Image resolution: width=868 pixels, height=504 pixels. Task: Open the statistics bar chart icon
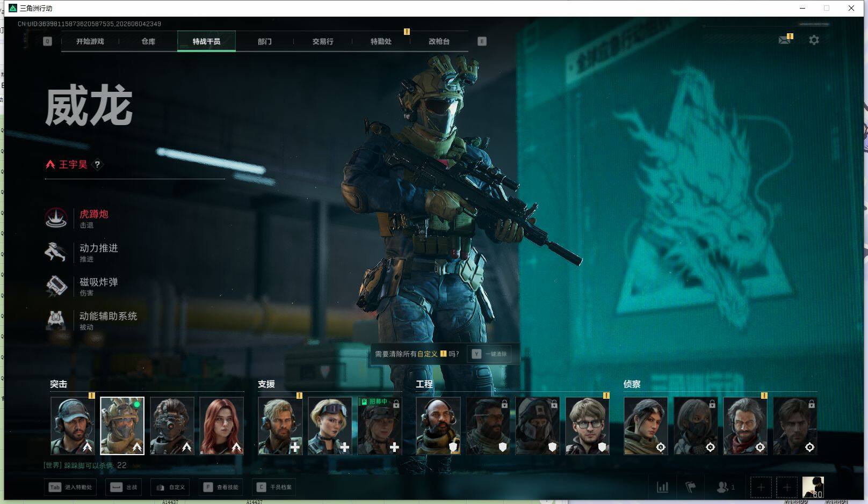(663, 487)
